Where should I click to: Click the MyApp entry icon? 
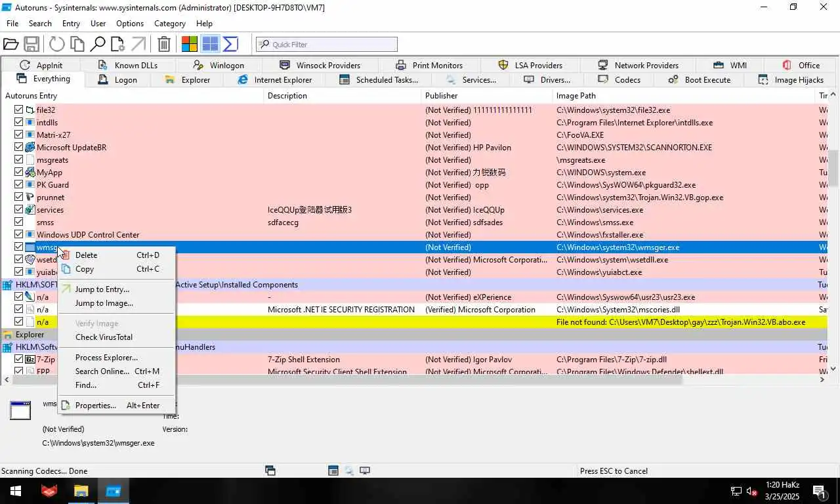[30, 173]
